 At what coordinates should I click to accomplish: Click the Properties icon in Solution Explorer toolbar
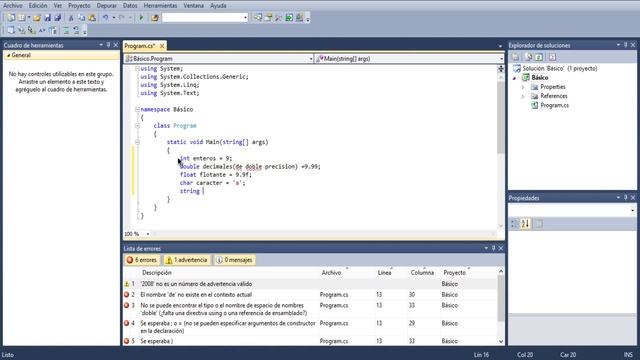(x=516, y=57)
